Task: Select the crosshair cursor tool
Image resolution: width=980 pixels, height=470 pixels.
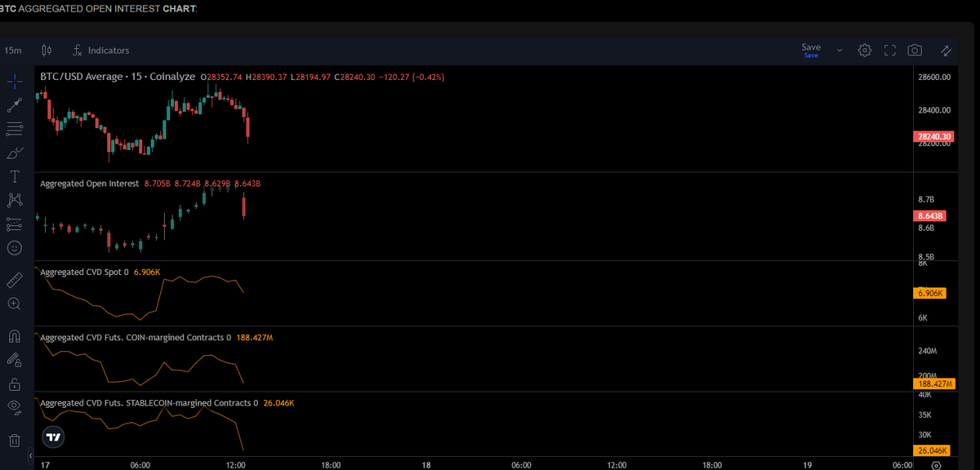Action: [15, 81]
